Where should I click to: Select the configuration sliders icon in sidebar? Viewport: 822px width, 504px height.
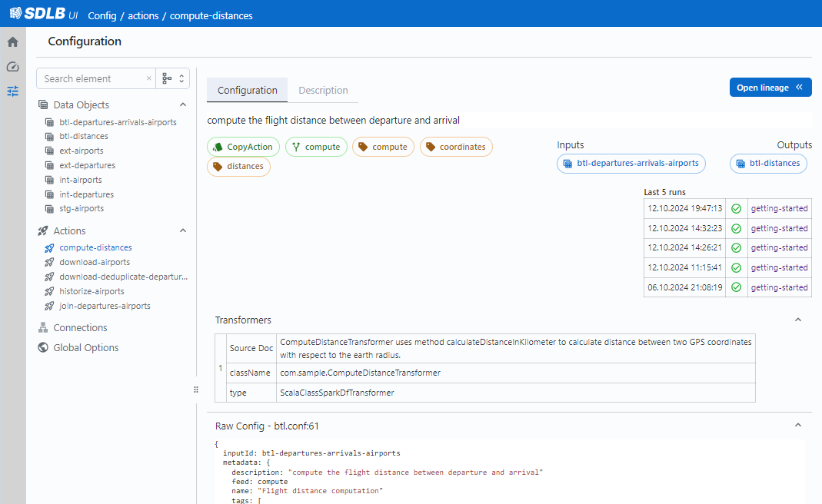coord(12,91)
